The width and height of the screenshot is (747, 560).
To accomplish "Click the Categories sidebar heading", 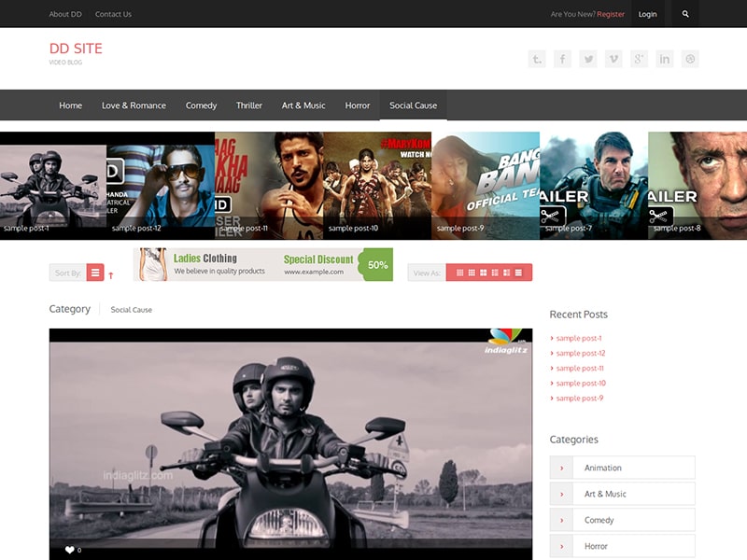I will pyautogui.click(x=574, y=440).
